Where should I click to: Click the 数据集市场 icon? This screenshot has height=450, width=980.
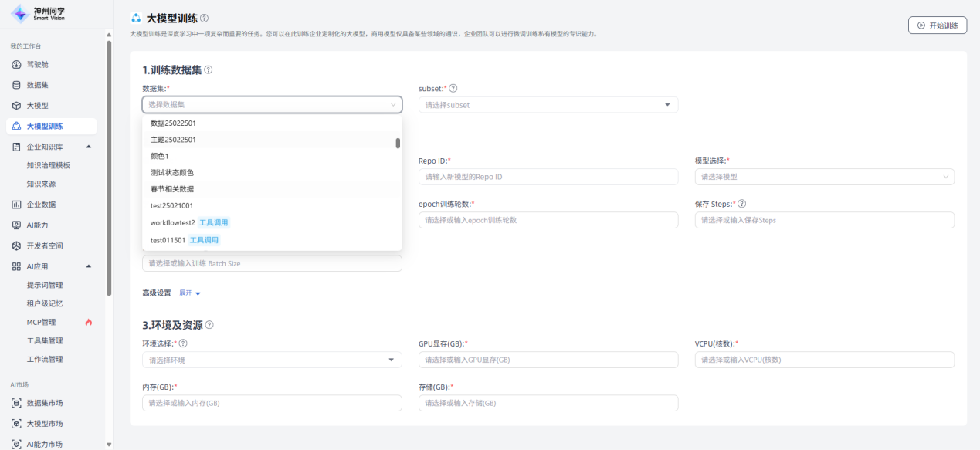point(17,402)
